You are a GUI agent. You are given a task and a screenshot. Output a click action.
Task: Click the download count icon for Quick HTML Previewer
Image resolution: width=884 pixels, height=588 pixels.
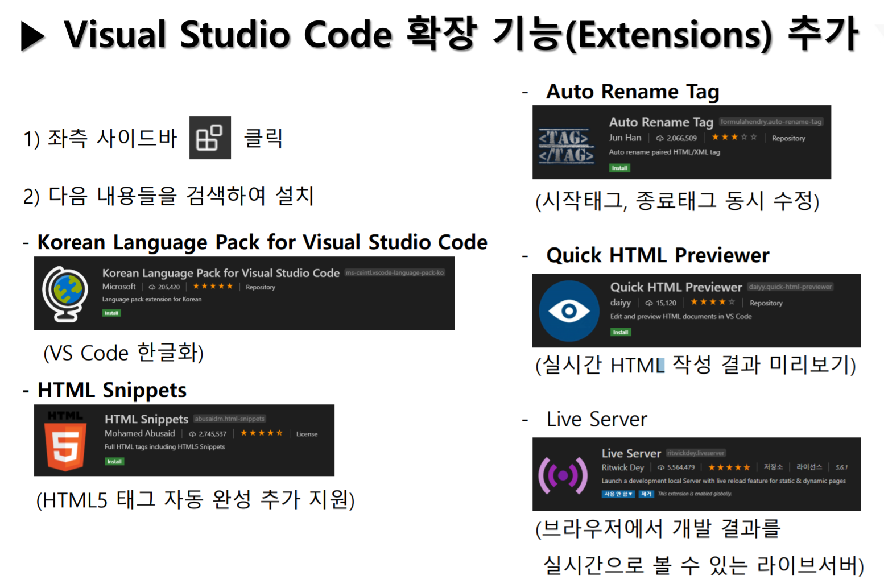point(649,303)
